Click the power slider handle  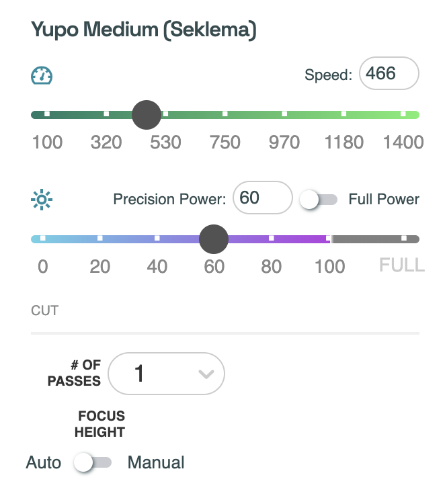pyautogui.click(x=214, y=239)
